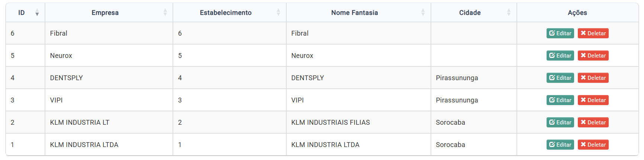Edit the KLM INDUSTRIA LT row
The image size is (644, 160).
[x=560, y=123]
